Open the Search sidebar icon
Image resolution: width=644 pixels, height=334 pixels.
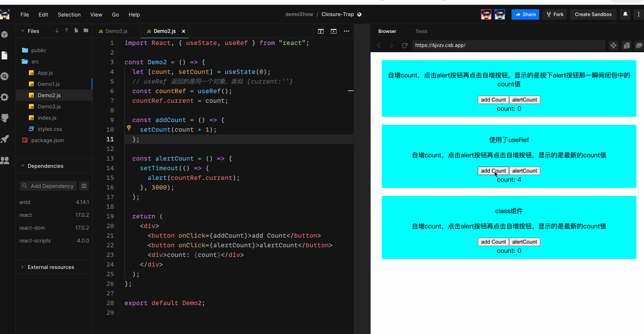click(4, 76)
